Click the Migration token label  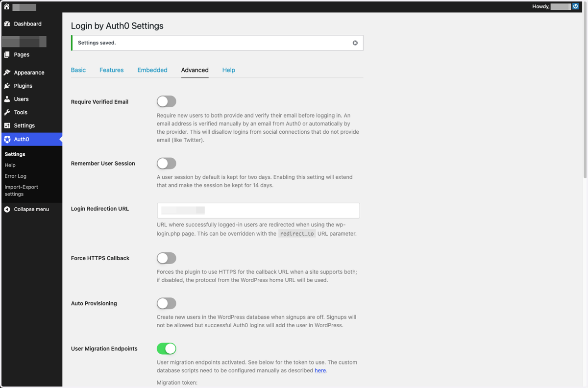tap(177, 382)
